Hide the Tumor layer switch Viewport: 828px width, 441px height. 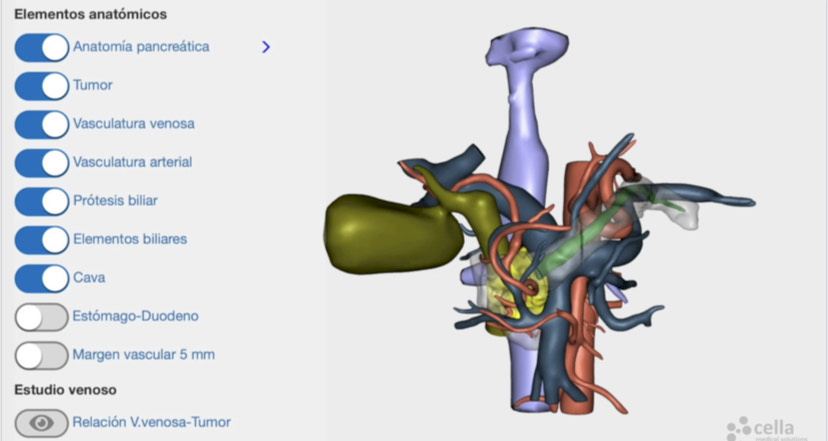tap(42, 86)
